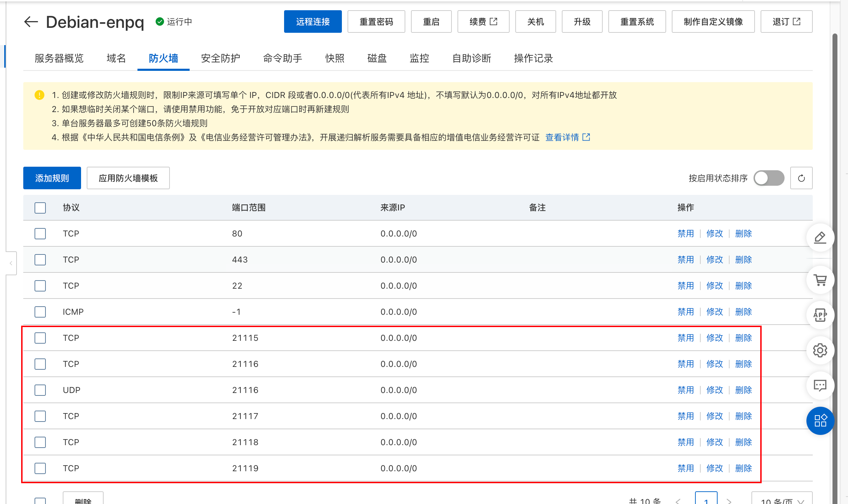Open the chat feedback floating icon

point(820,386)
